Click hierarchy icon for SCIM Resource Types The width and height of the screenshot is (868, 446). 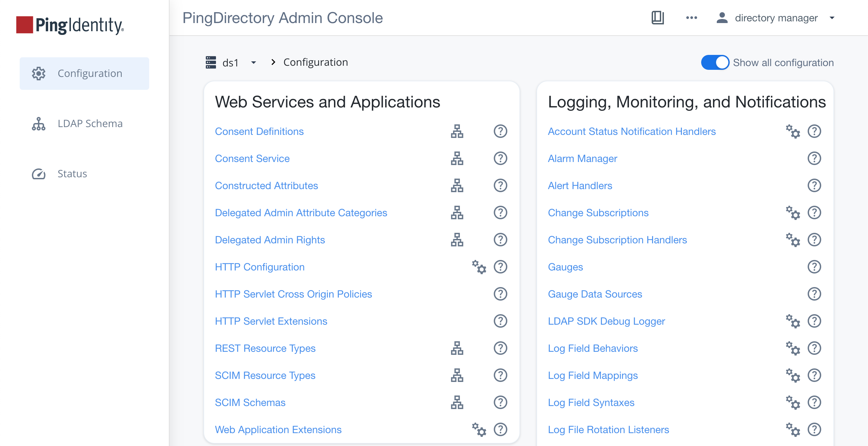457,375
